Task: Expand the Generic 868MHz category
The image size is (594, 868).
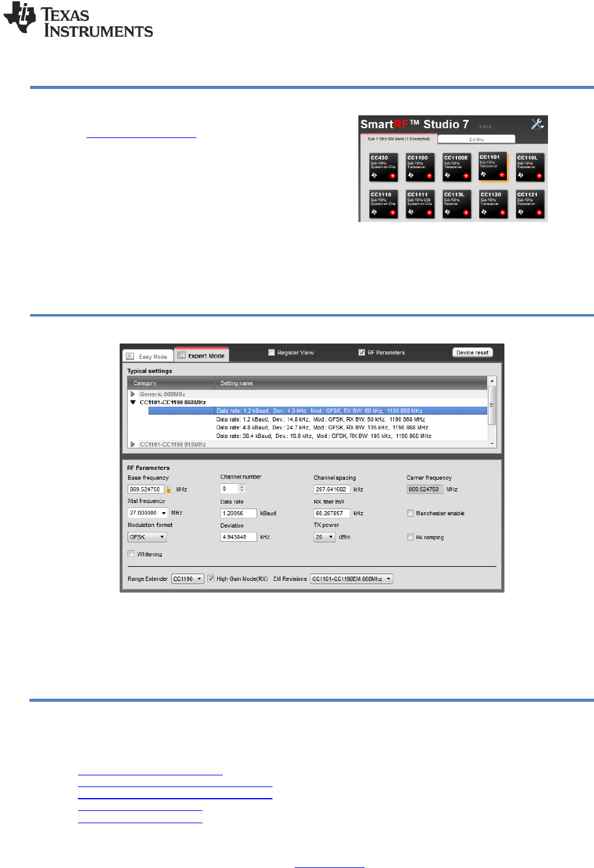Action: 133,394
